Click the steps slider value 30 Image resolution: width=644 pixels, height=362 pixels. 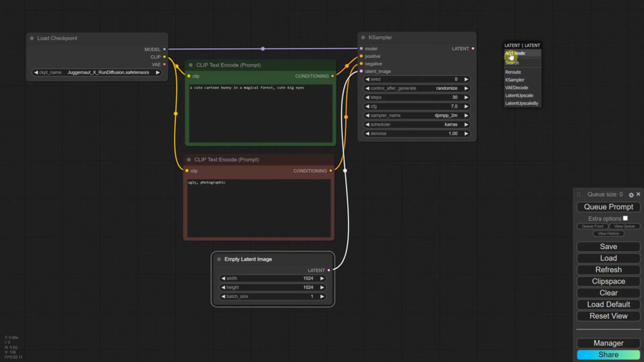coord(455,97)
